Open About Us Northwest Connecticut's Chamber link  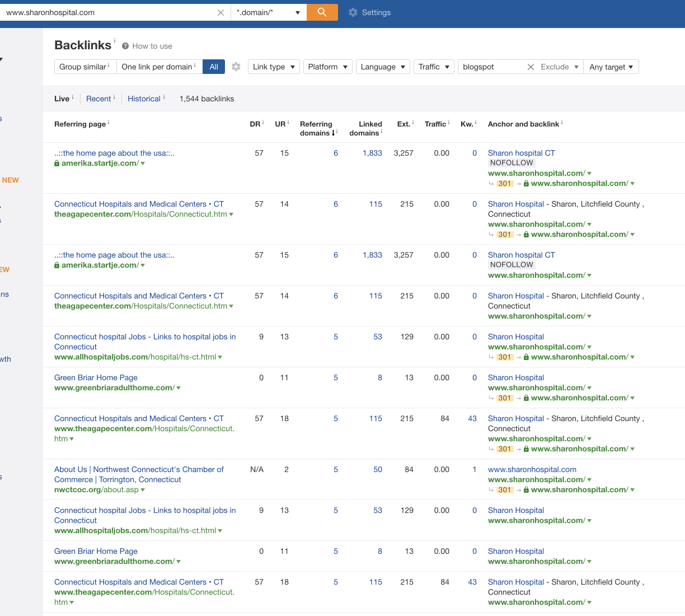click(x=139, y=474)
